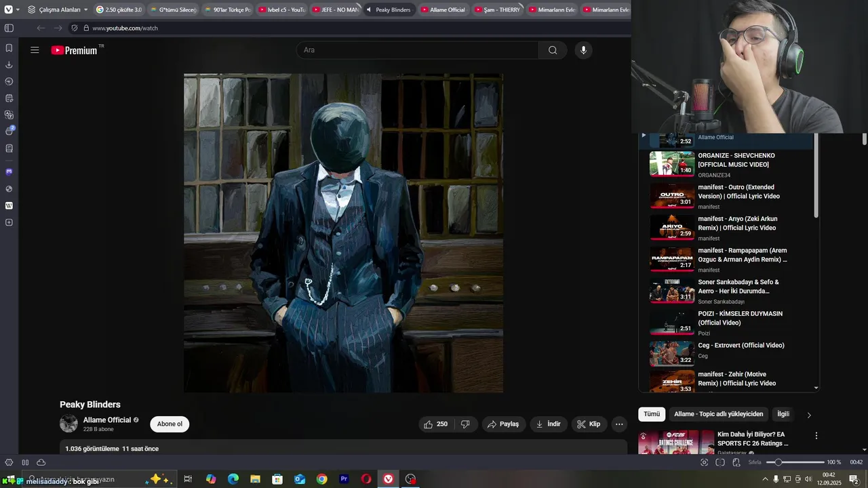868x488 pixels.
Task: Click the search magnifier button
Action: pyautogui.click(x=553, y=50)
